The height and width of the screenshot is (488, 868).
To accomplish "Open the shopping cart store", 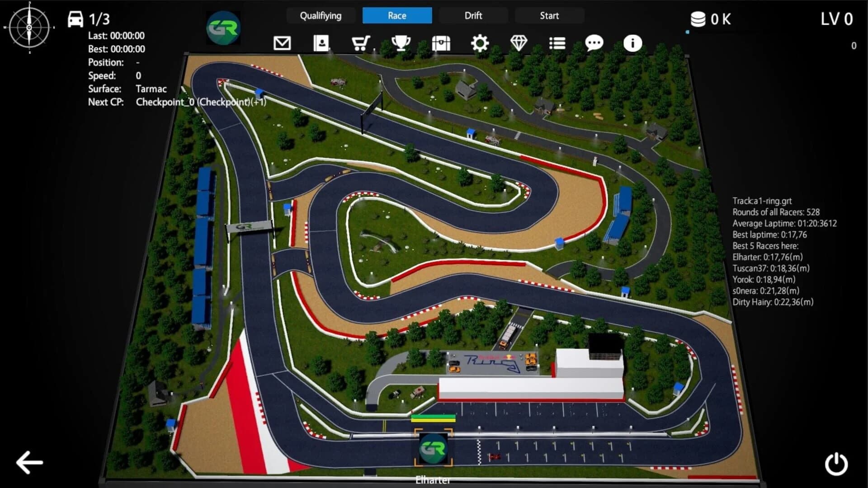I will coord(360,43).
